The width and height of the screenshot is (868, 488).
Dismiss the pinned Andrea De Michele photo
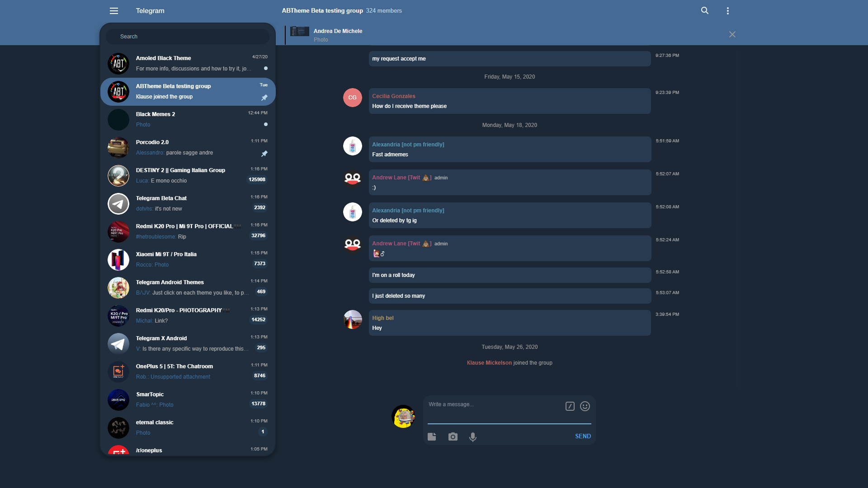732,34
